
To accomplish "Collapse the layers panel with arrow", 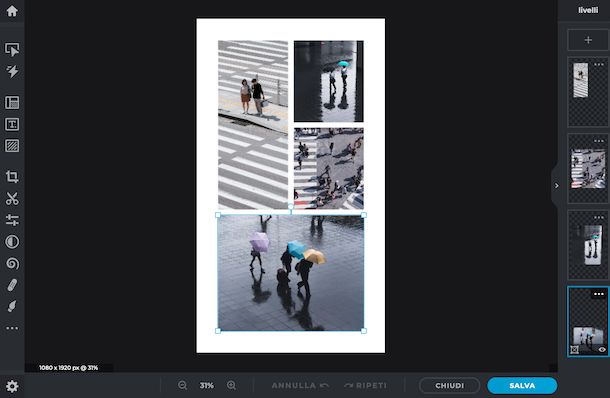I will 556,186.
